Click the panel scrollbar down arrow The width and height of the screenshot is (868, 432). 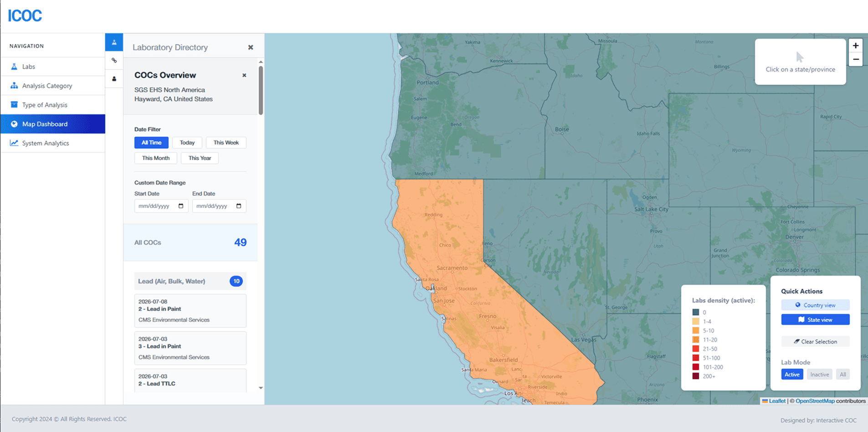[x=261, y=388]
